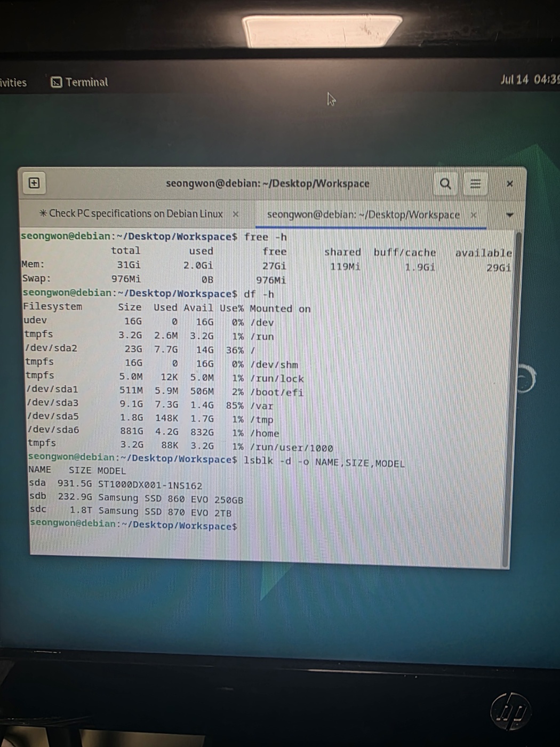Click the '/run/user/1000' mount point

tap(292, 448)
